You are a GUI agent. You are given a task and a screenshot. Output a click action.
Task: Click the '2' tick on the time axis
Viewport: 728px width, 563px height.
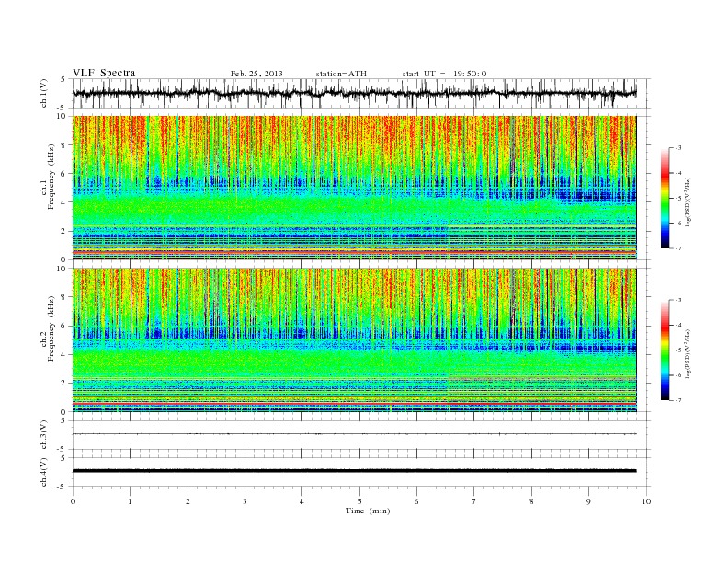point(188,501)
